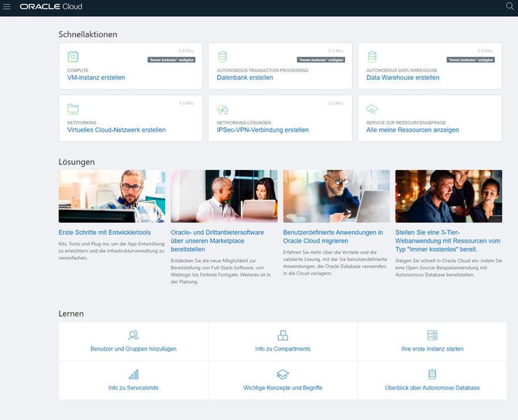Open Ihre erste Instanz starten link
518x420 pixels.
(432, 349)
